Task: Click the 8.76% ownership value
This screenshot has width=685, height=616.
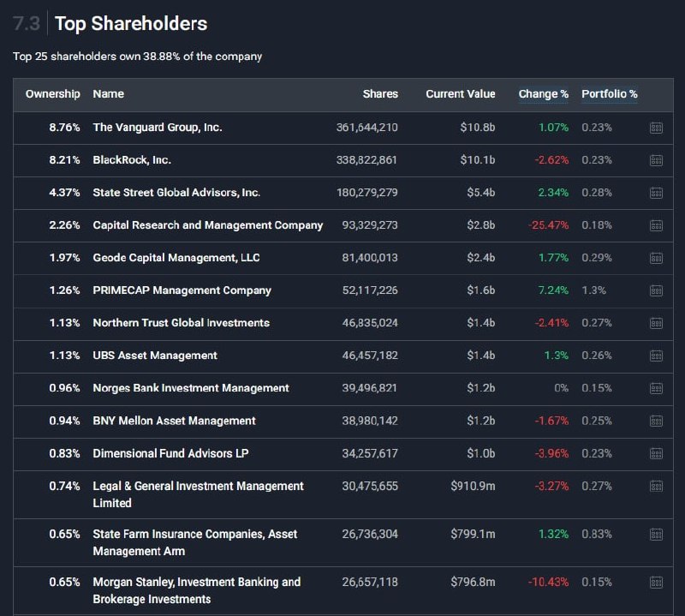Action: (65, 127)
